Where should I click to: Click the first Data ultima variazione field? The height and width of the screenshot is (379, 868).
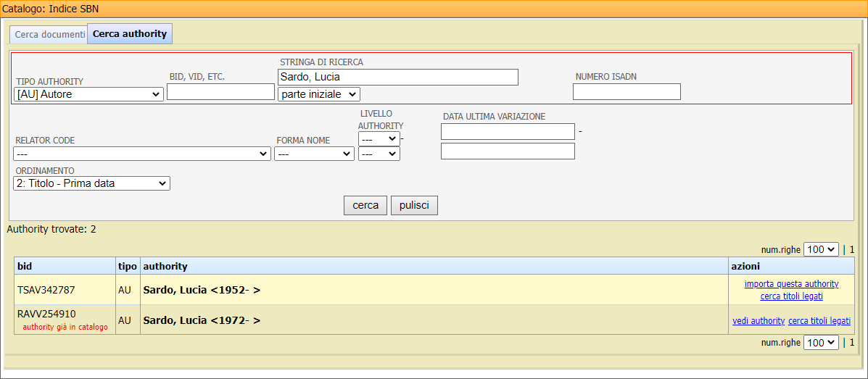point(508,131)
